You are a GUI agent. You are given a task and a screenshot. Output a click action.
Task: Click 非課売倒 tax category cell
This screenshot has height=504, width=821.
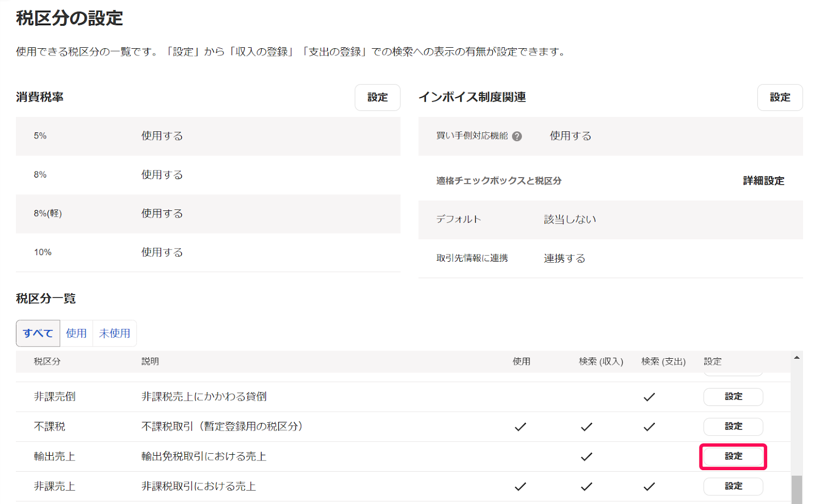coord(54,397)
